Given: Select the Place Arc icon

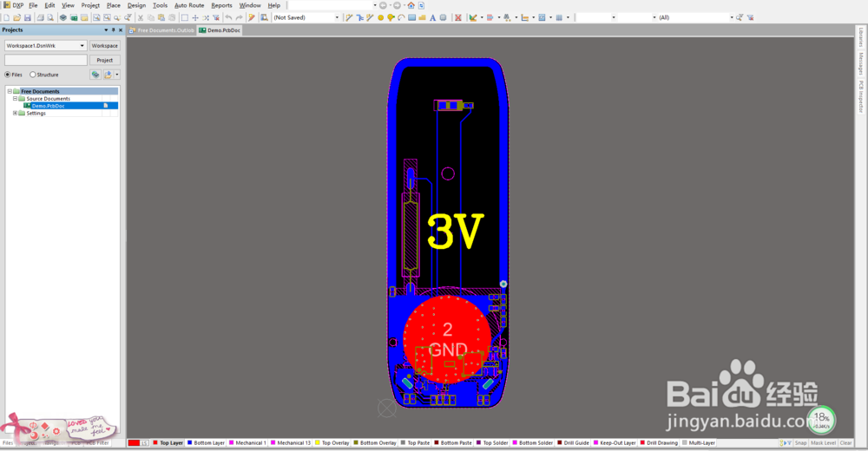Looking at the screenshot, I should pos(401,17).
